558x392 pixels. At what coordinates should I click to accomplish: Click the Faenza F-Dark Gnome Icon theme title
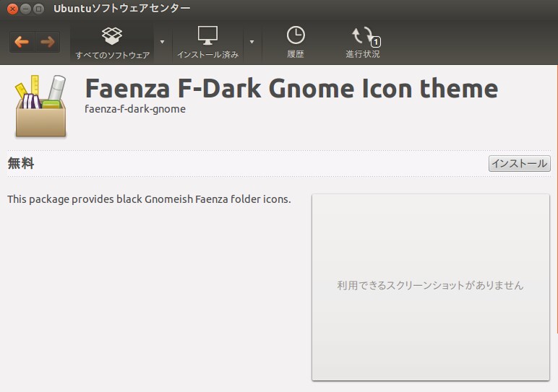[291, 89]
